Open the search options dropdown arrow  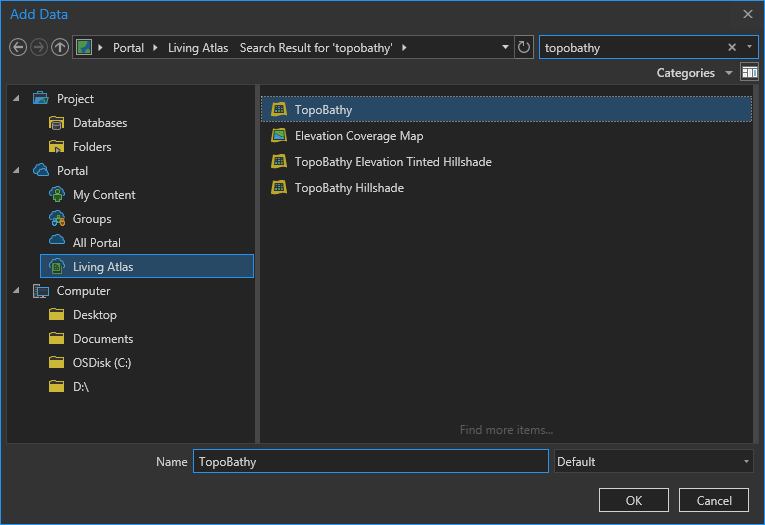pyautogui.click(x=749, y=47)
